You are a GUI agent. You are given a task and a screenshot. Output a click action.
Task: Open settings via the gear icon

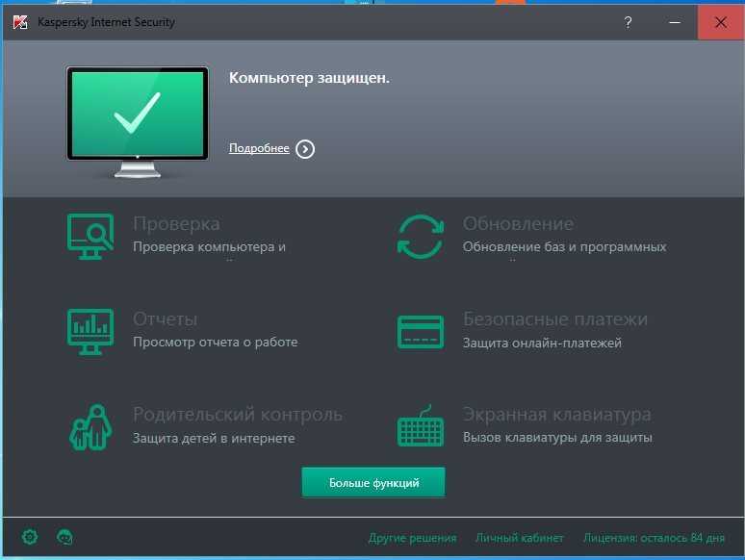pyautogui.click(x=30, y=537)
